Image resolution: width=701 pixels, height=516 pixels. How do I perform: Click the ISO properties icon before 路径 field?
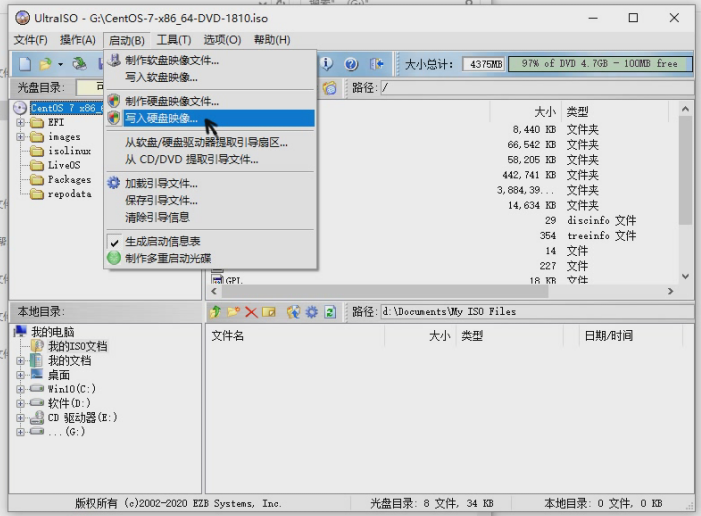click(329, 88)
